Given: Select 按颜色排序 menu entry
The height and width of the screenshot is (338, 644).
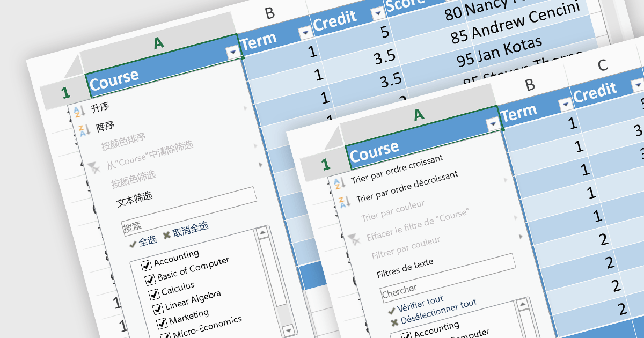Looking at the screenshot, I should [123, 141].
